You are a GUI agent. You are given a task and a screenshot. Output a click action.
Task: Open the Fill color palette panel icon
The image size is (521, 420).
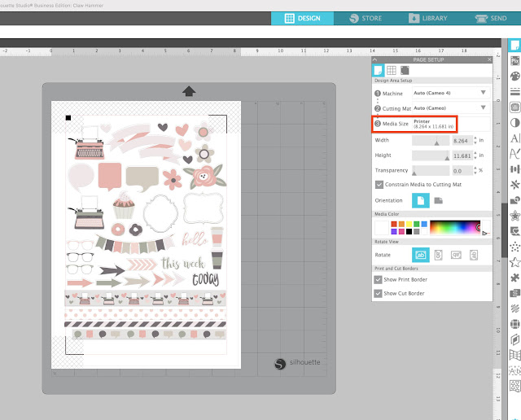pos(514,76)
